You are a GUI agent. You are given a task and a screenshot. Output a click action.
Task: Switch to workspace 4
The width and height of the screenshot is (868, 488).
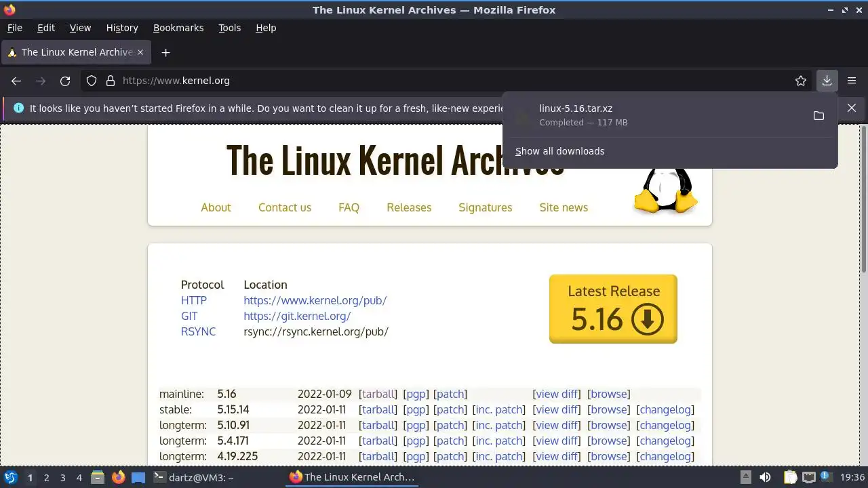(x=79, y=477)
